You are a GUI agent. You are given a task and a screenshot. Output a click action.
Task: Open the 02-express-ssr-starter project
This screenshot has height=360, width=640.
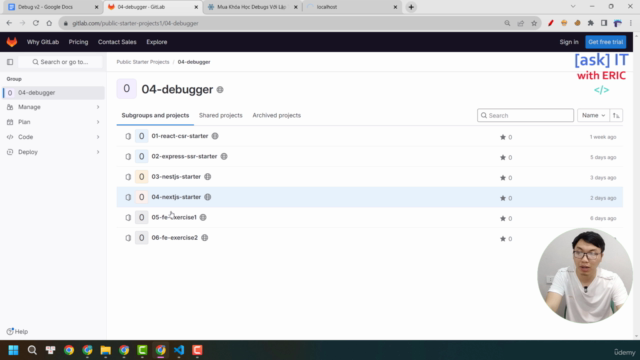pyautogui.click(x=184, y=156)
